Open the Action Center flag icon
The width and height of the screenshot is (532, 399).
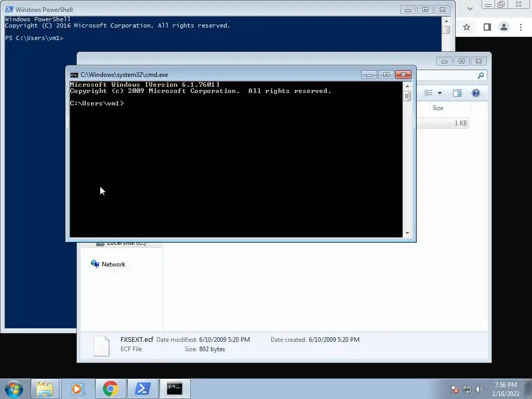click(x=455, y=389)
